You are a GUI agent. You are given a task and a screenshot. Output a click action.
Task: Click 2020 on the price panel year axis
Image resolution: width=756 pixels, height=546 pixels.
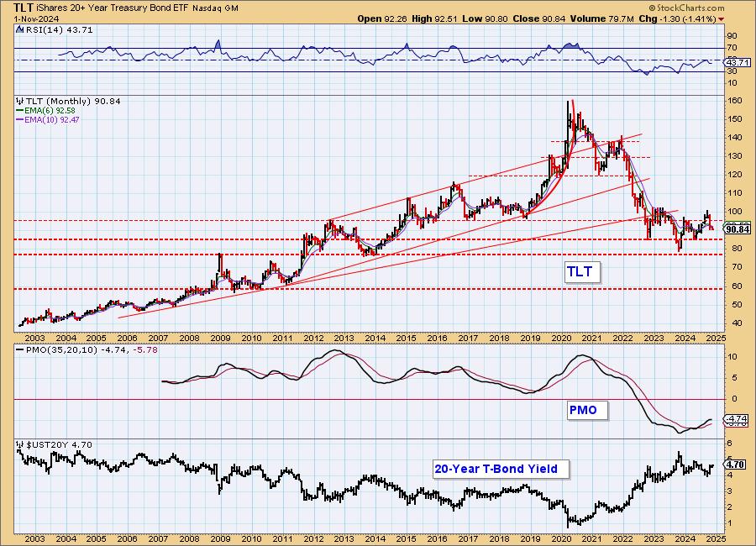561,339
